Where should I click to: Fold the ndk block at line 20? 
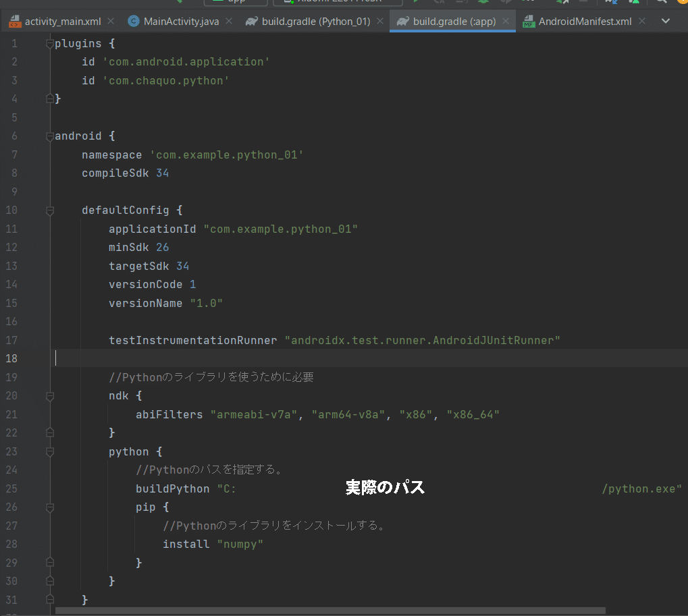click(50, 396)
